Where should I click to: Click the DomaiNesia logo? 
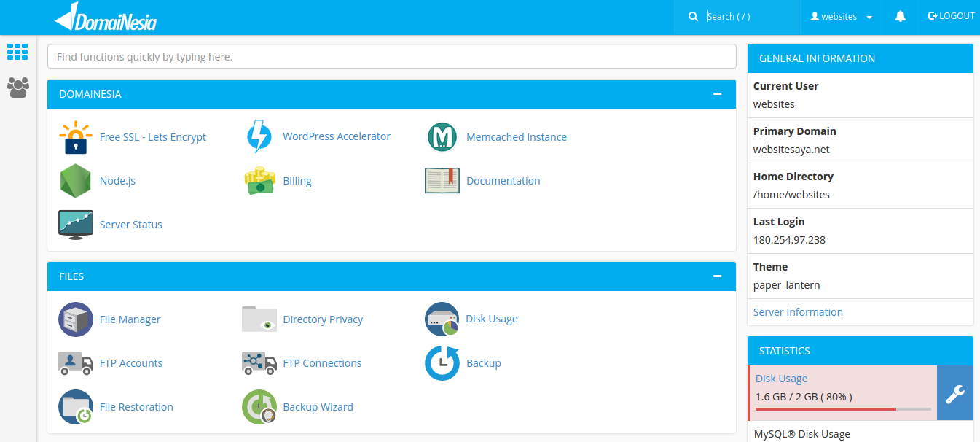(x=106, y=17)
